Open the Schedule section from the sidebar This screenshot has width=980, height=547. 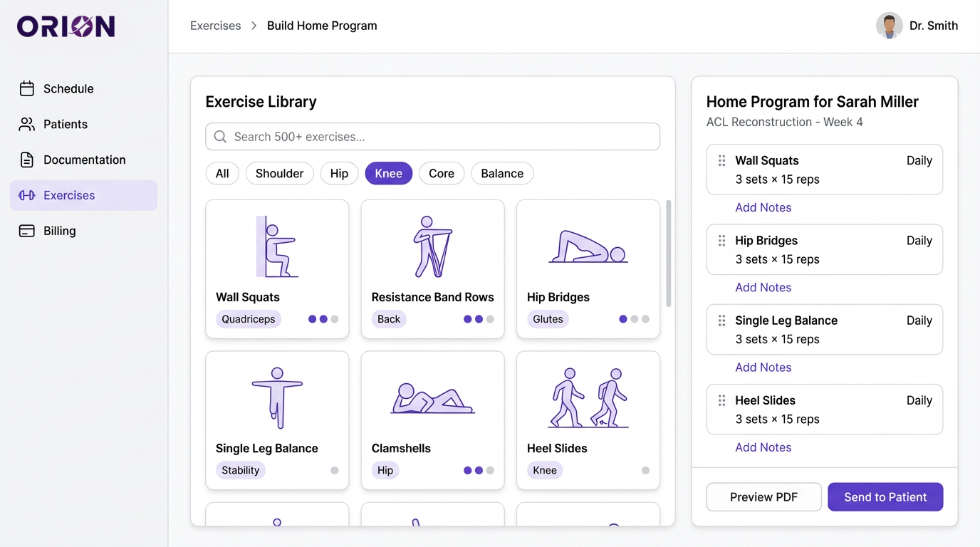click(27, 88)
